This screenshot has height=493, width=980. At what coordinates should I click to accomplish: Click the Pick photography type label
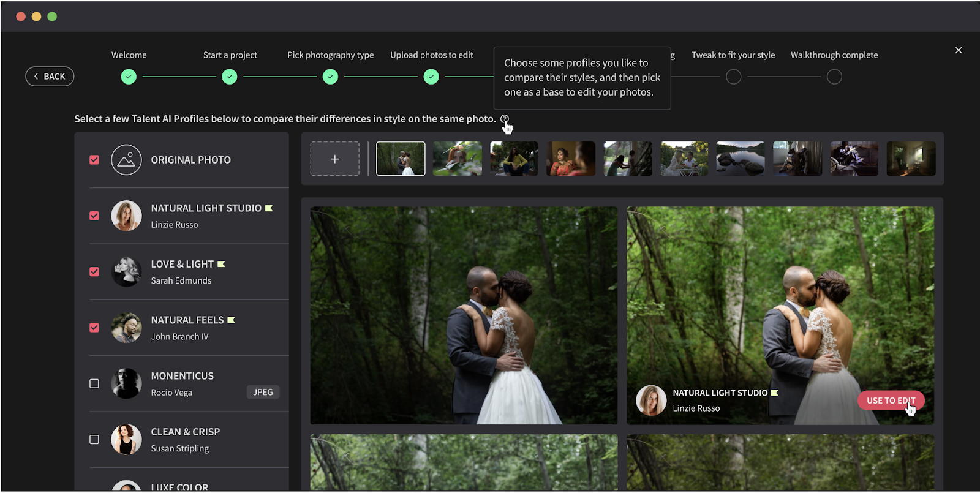pyautogui.click(x=331, y=55)
